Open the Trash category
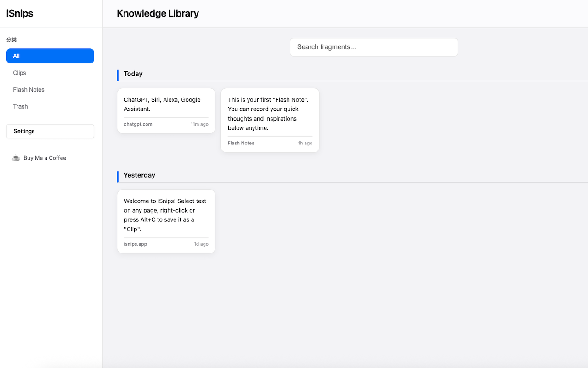588x368 pixels. coord(20,106)
